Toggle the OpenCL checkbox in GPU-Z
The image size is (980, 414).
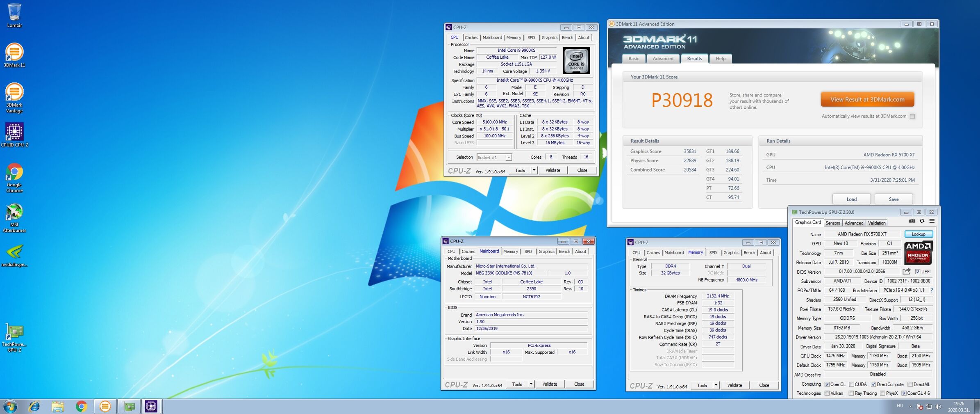click(x=827, y=384)
